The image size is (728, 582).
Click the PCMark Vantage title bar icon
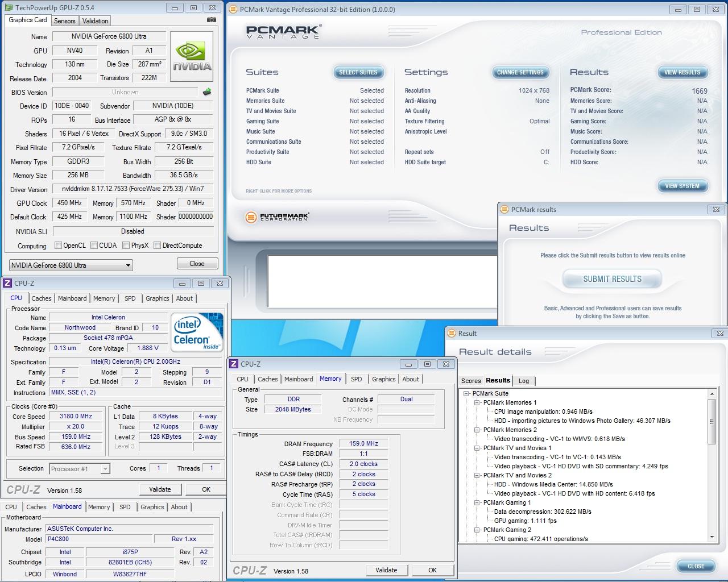(x=233, y=9)
